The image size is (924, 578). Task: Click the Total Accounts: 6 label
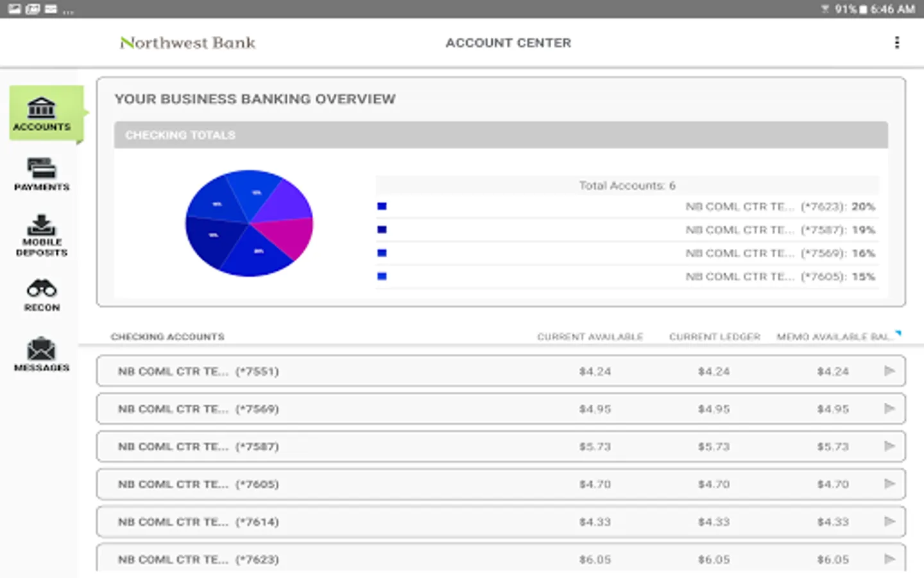[627, 186]
